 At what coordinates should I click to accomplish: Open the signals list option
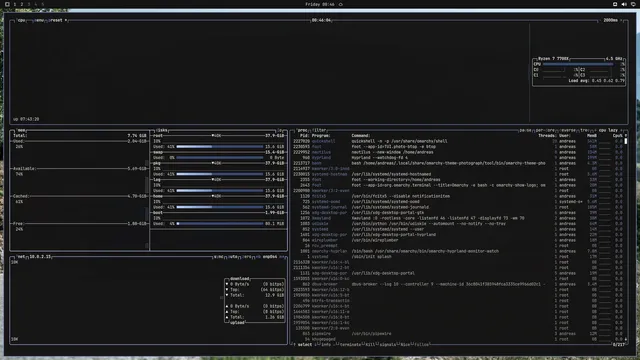click(x=387, y=345)
